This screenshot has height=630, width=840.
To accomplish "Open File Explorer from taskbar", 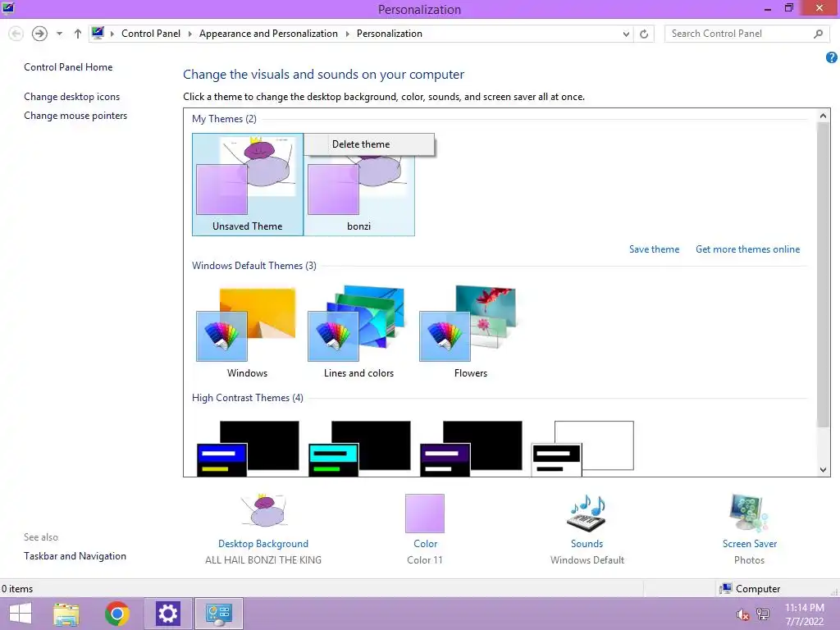I will [x=66, y=614].
